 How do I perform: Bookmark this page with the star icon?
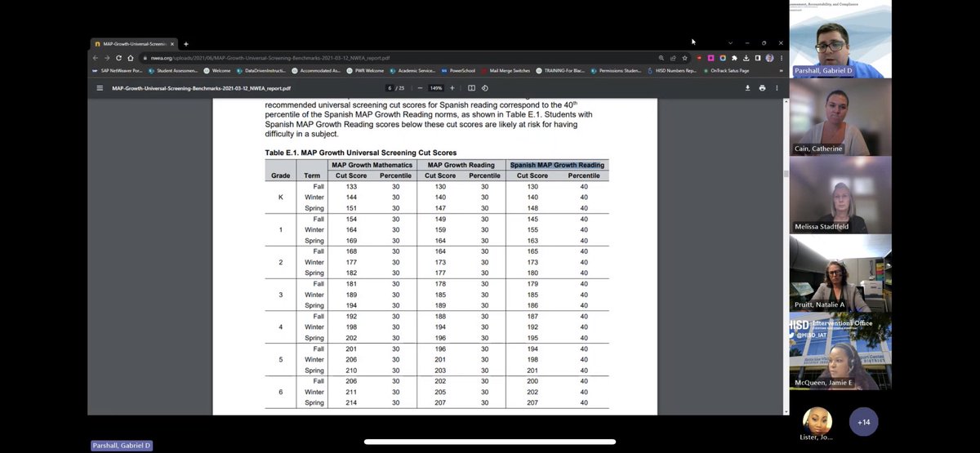pos(684,58)
